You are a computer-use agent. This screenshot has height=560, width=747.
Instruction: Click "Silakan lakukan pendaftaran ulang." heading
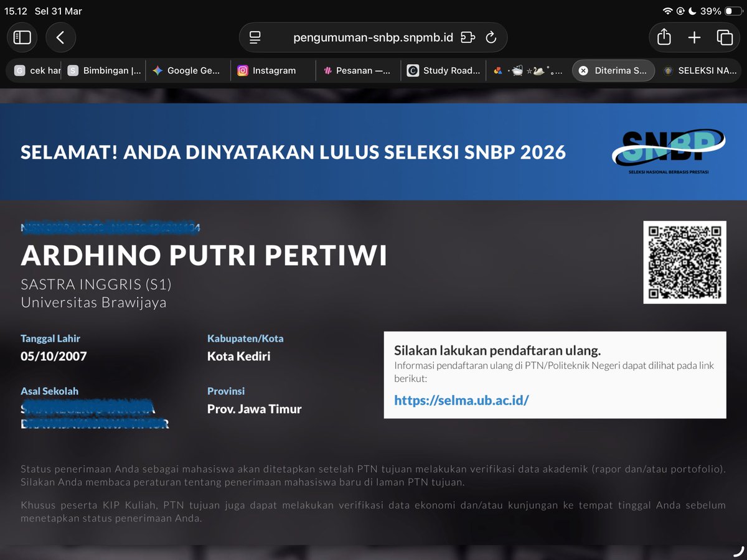[497, 350]
